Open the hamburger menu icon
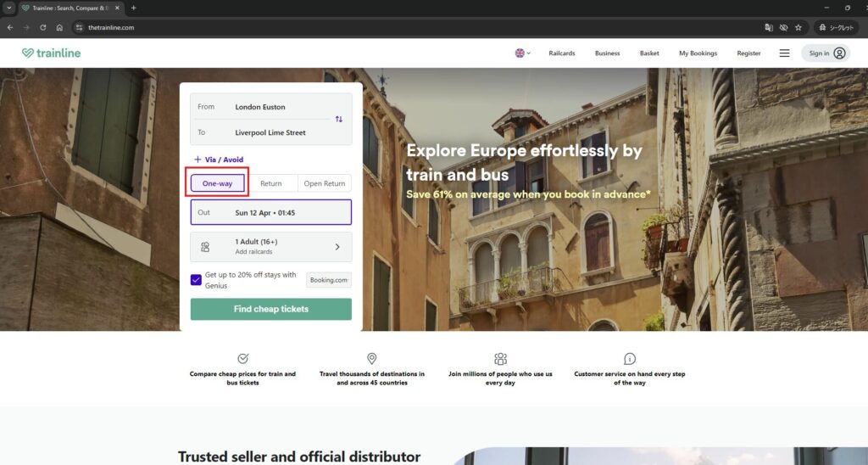Viewport: 868px width, 465px height. 784,53
